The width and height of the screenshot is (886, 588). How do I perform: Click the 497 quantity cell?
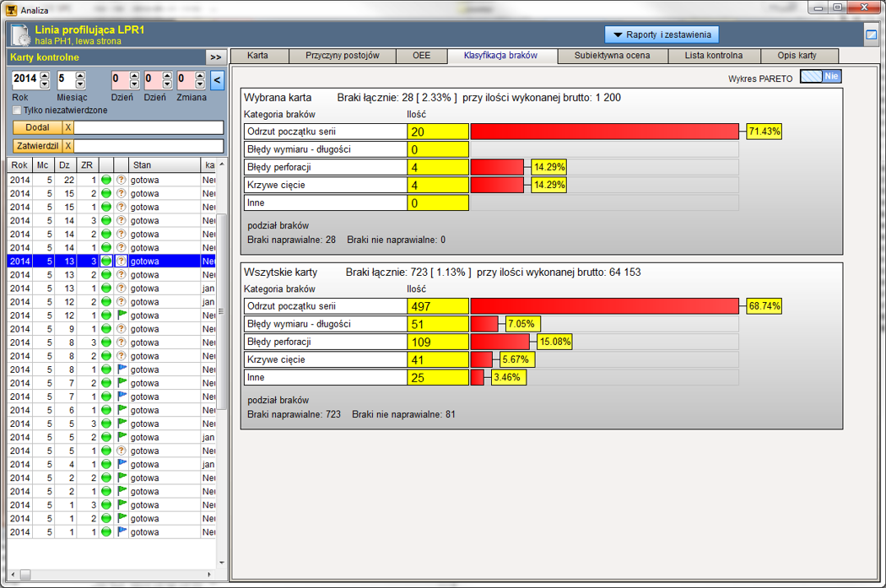438,306
